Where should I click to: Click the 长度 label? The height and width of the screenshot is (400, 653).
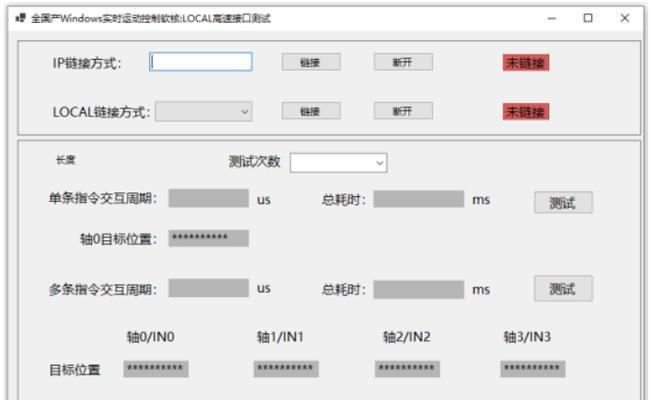tap(66, 160)
